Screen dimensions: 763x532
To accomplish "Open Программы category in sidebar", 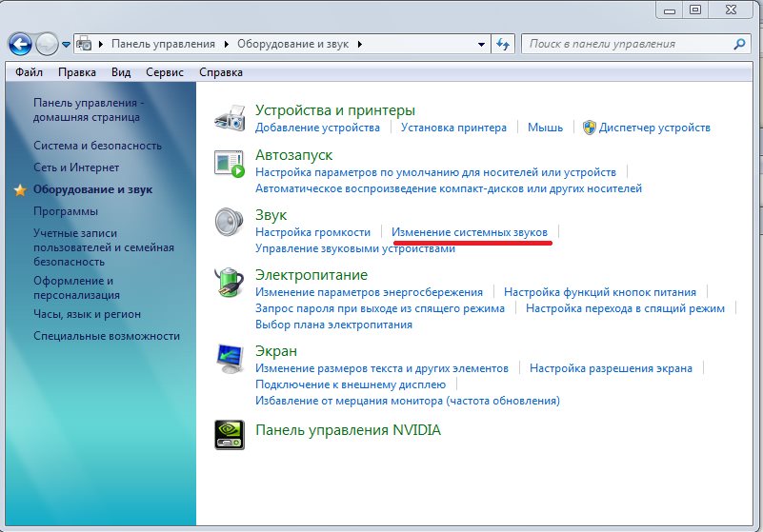I will (65, 211).
